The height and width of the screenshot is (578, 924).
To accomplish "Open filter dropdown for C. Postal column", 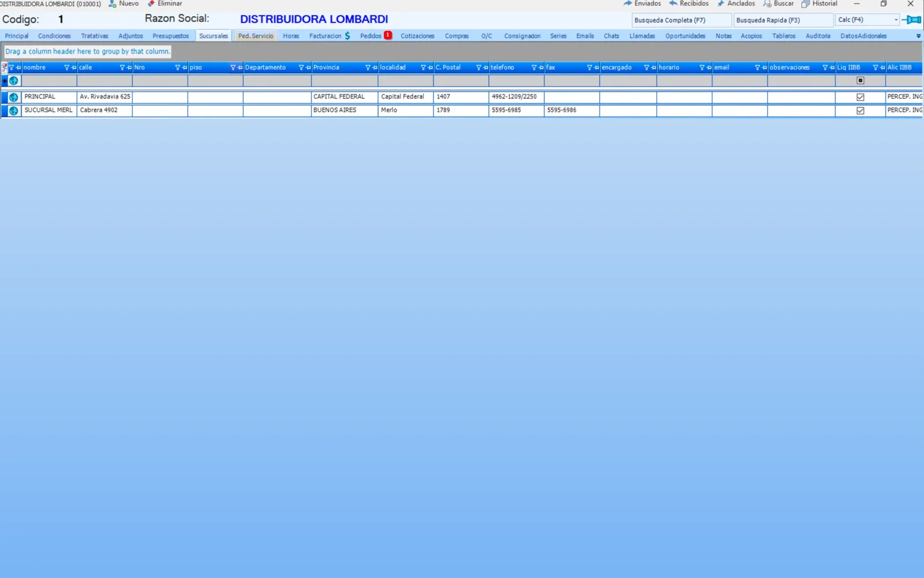I will [x=478, y=68].
